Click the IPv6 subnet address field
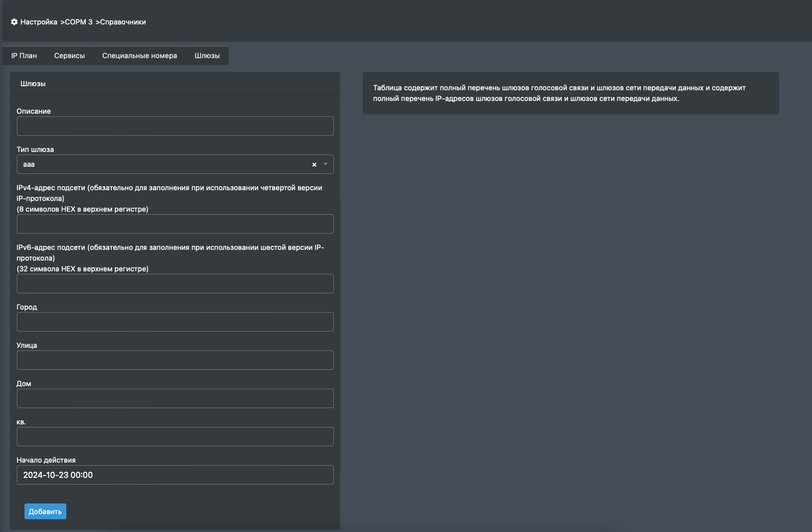Viewport: 812px width, 532px height. (x=175, y=284)
